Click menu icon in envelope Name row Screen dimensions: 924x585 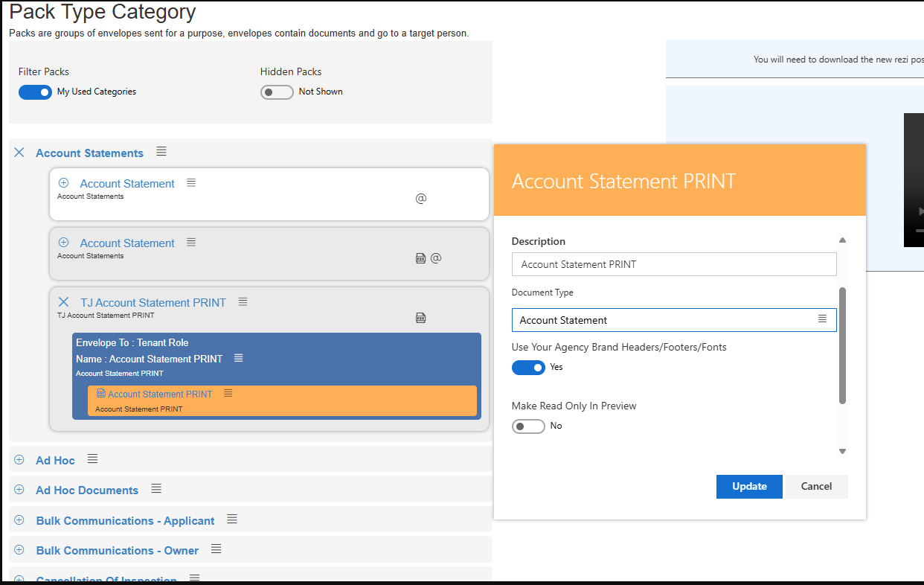click(x=239, y=358)
